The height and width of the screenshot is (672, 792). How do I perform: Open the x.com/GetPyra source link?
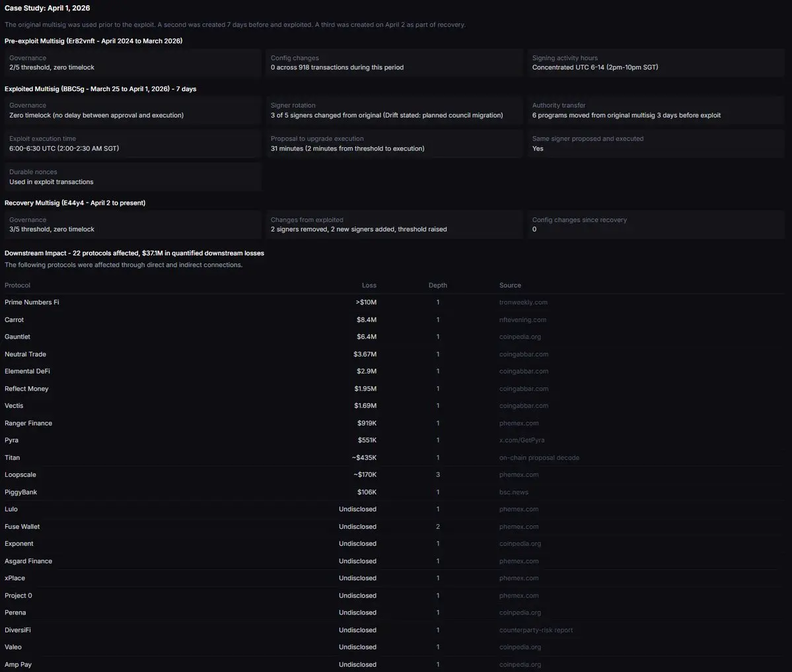[522, 440]
